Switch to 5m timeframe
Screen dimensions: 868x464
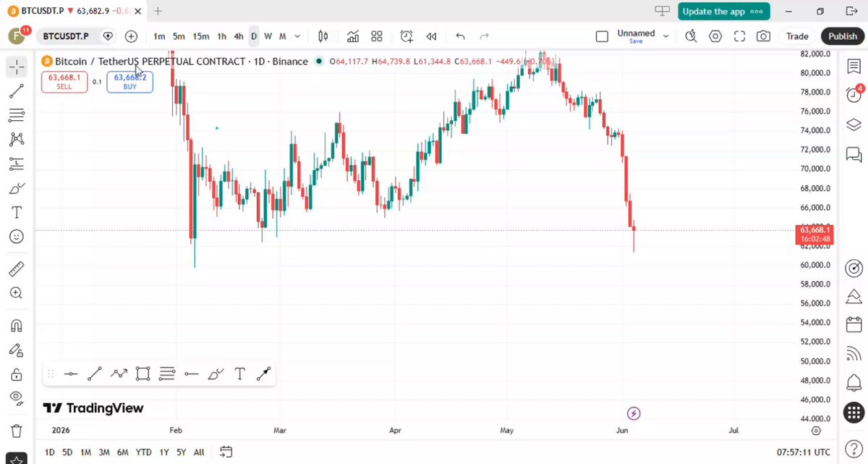pos(179,36)
